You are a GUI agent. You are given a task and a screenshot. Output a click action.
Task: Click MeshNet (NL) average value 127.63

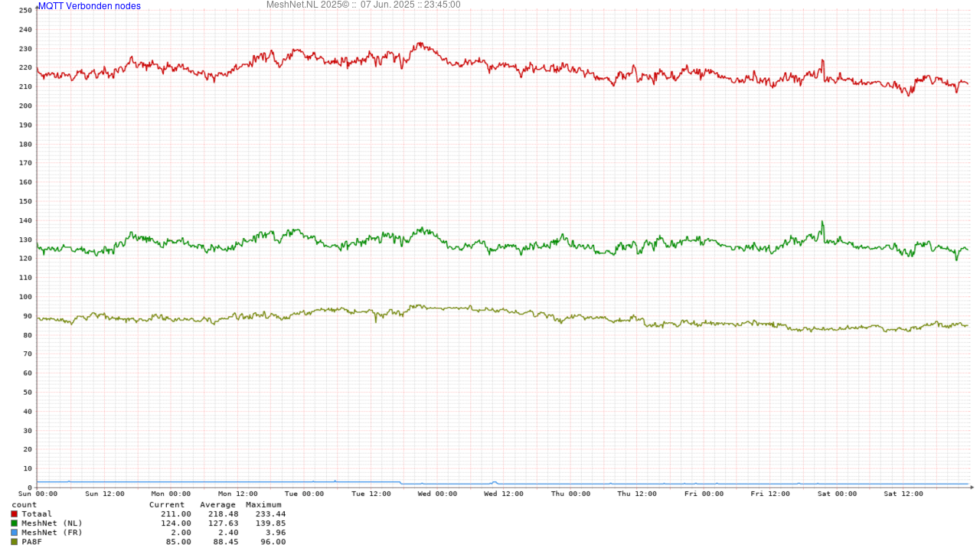tap(224, 523)
